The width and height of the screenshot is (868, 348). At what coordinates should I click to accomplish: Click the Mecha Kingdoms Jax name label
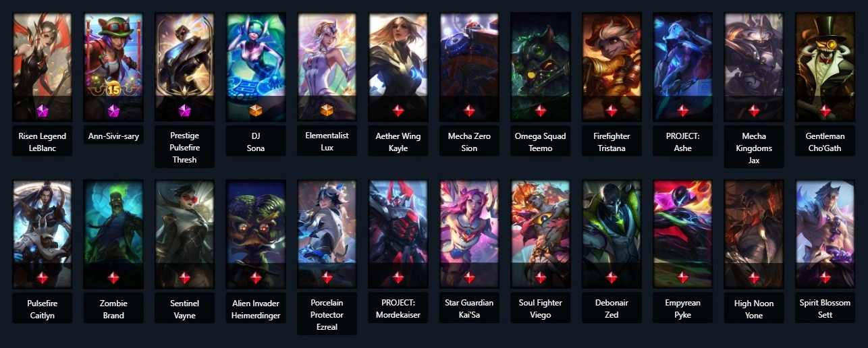754,148
